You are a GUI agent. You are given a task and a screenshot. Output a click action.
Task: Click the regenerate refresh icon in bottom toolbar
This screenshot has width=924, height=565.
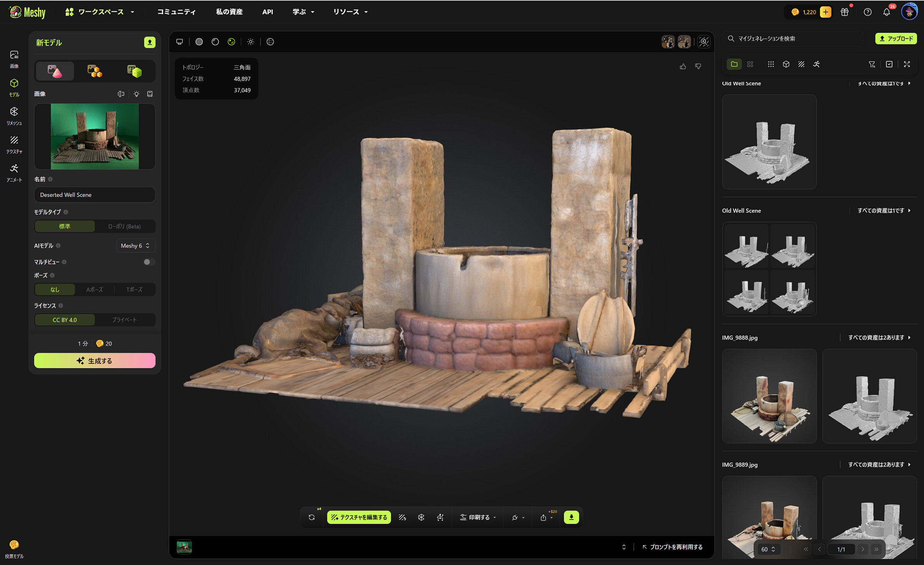(x=311, y=517)
